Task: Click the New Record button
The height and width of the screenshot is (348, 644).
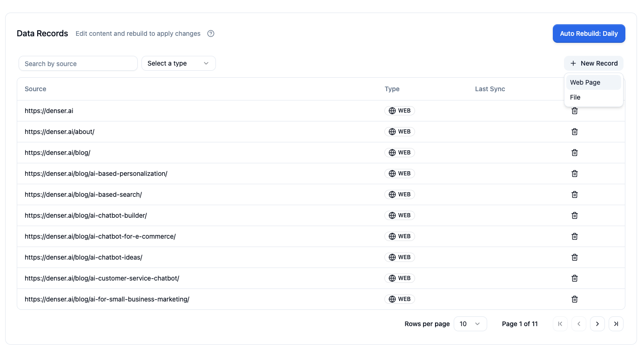Action: pos(594,63)
